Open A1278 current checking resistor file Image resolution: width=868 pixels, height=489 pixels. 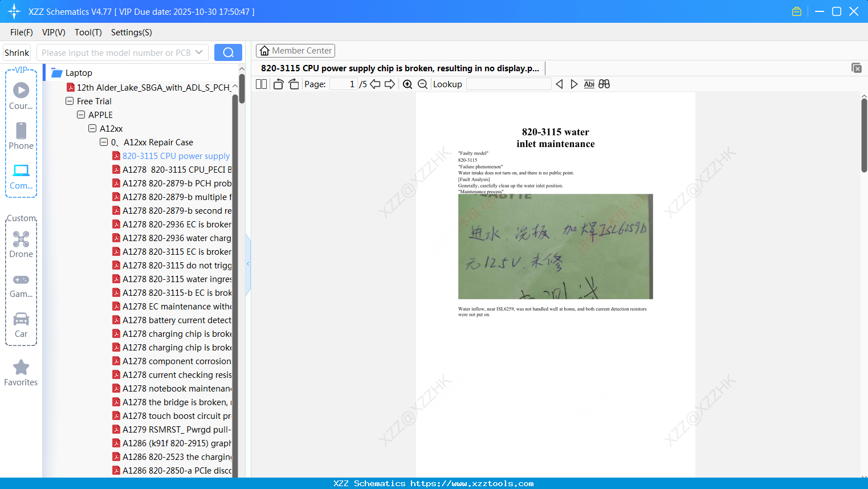point(172,374)
